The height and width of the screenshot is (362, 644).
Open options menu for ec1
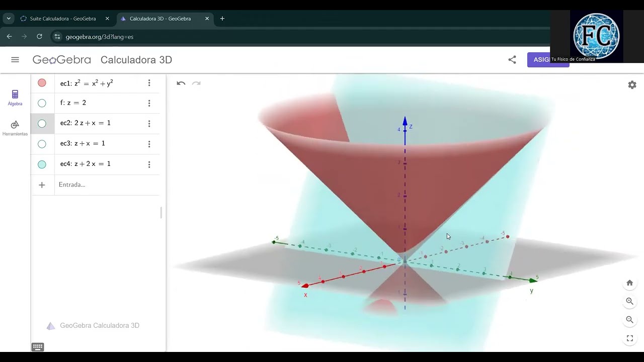point(149,83)
